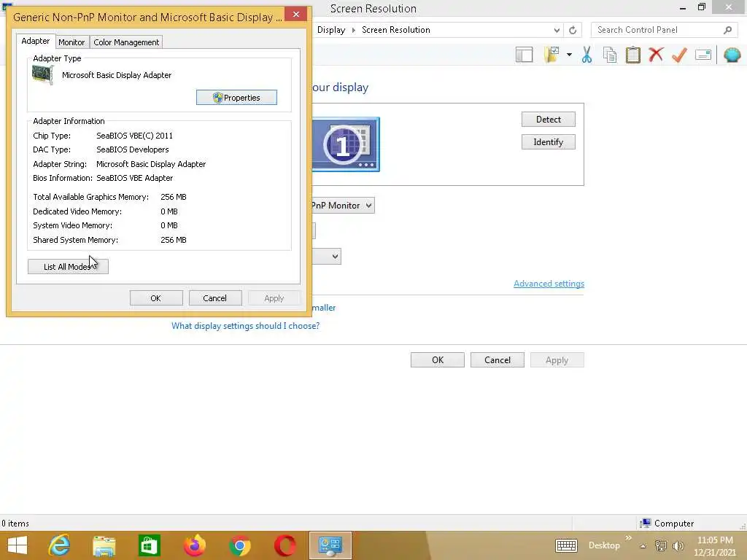Click the search magnifier icon
The width and height of the screenshot is (747, 560).
click(x=727, y=30)
